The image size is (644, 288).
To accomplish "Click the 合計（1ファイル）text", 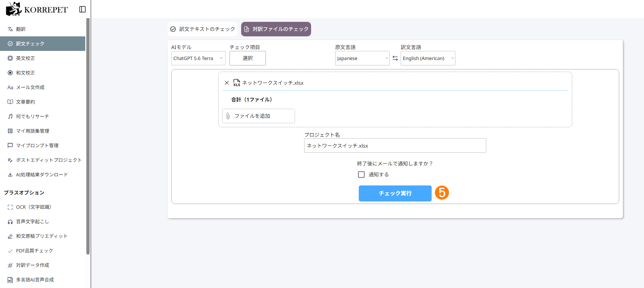I will click(x=252, y=100).
